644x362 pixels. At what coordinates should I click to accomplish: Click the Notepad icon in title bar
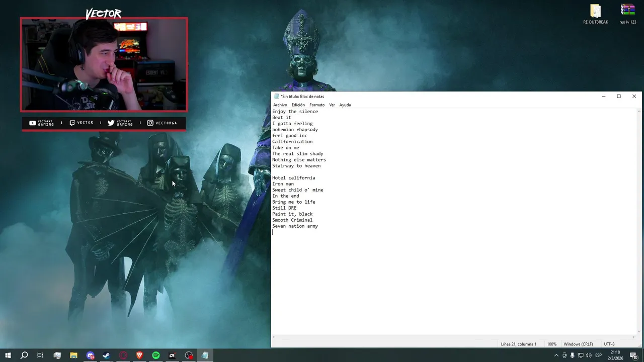coord(277,96)
